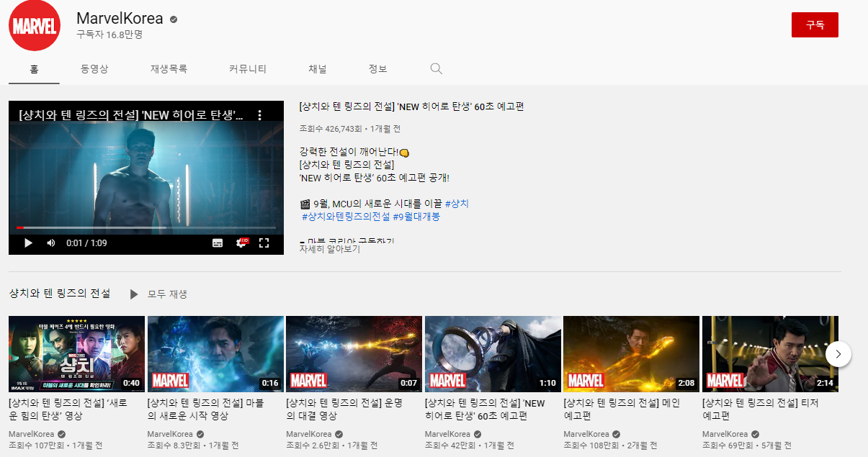Expand description with 자세히 알아보기
The image size is (868, 457).
pos(330,248)
